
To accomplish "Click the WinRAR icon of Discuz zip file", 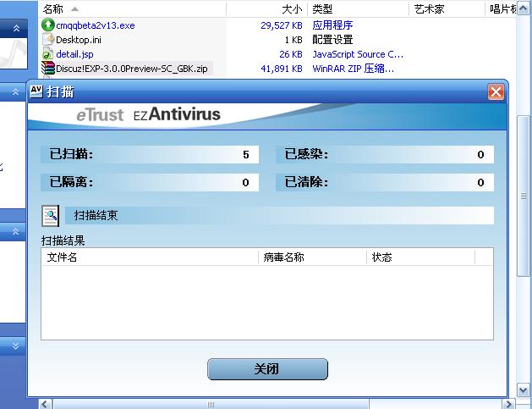I will (x=48, y=68).
